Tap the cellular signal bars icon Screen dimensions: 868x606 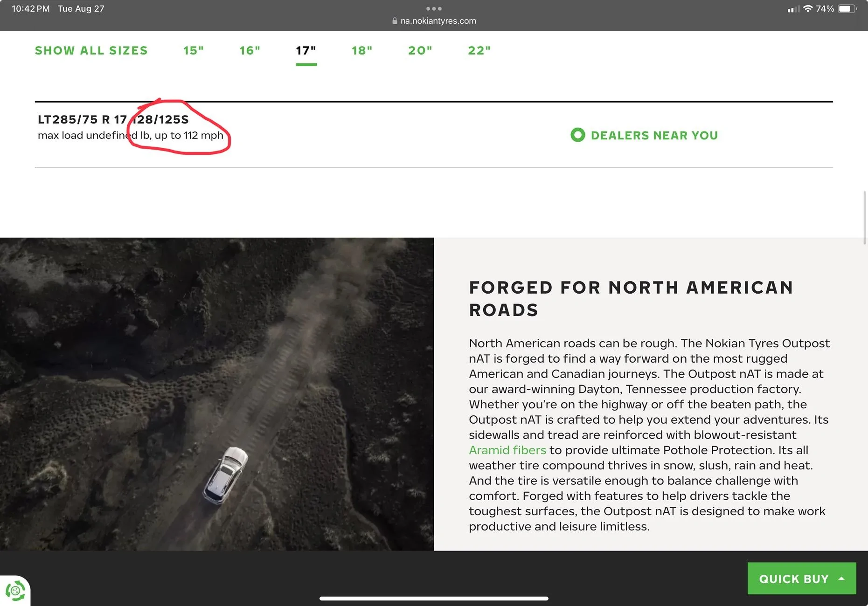pos(793,9)
